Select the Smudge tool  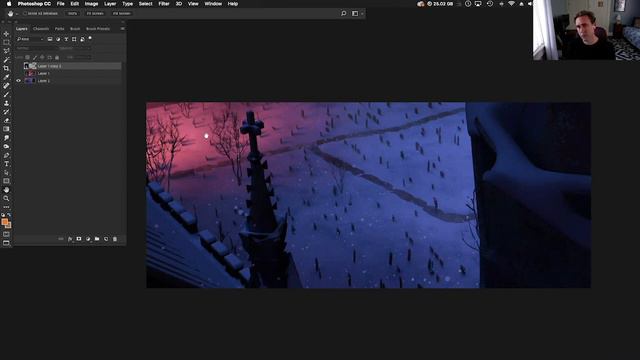tap(6, 138)
